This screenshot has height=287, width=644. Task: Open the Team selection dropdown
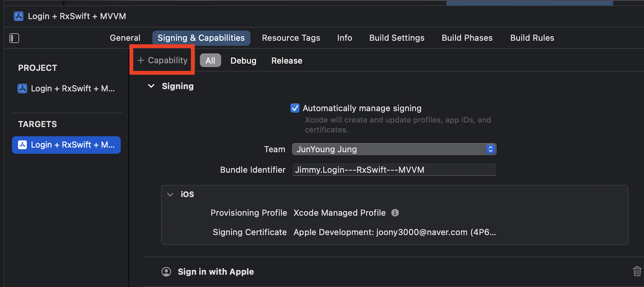394,149
